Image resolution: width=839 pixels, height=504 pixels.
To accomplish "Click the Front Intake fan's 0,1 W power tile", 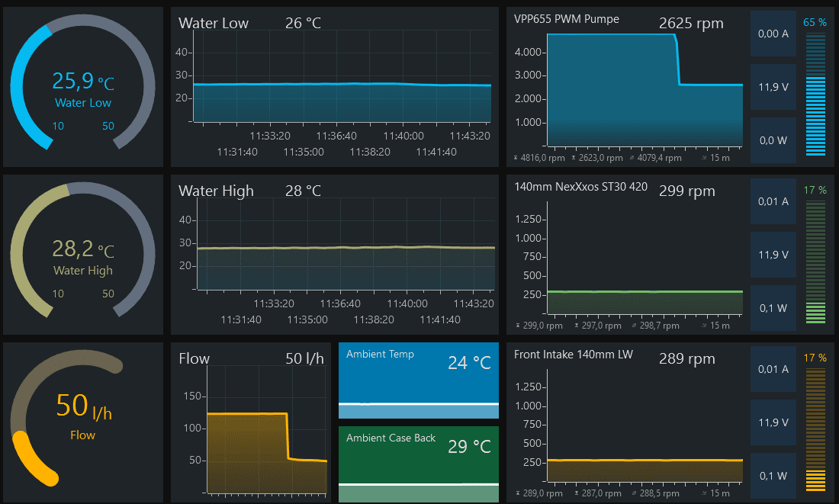I will pos(773,476).
